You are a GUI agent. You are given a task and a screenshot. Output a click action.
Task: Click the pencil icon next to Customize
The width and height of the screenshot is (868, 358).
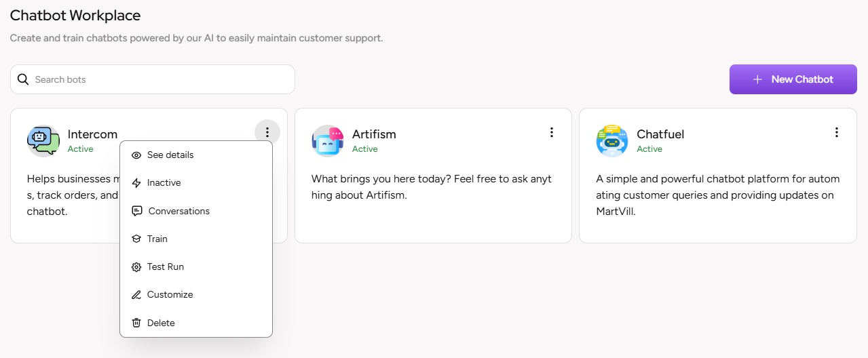[136, 295]
